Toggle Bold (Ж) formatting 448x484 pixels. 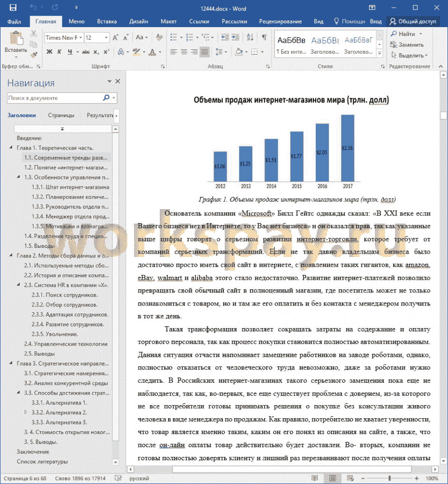coord(49,52)
